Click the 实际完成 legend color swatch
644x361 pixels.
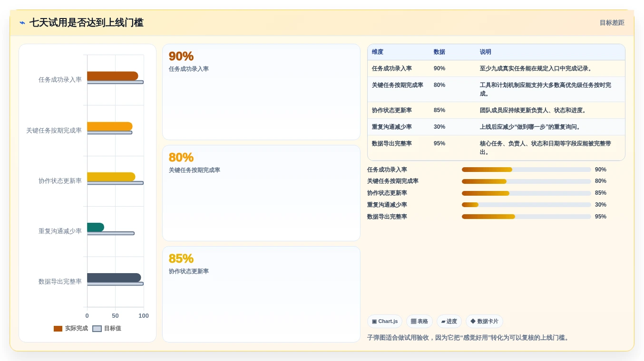pyautogui.click(x=58, y=329)
